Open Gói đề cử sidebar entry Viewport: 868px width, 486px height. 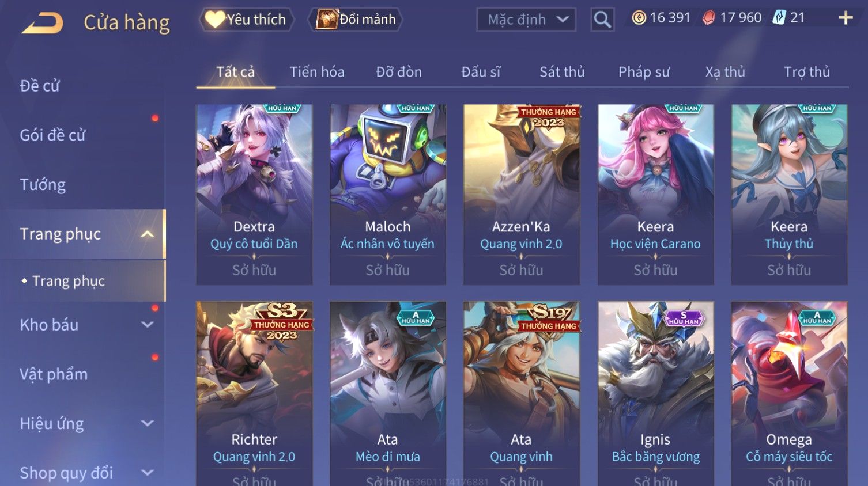52,135
